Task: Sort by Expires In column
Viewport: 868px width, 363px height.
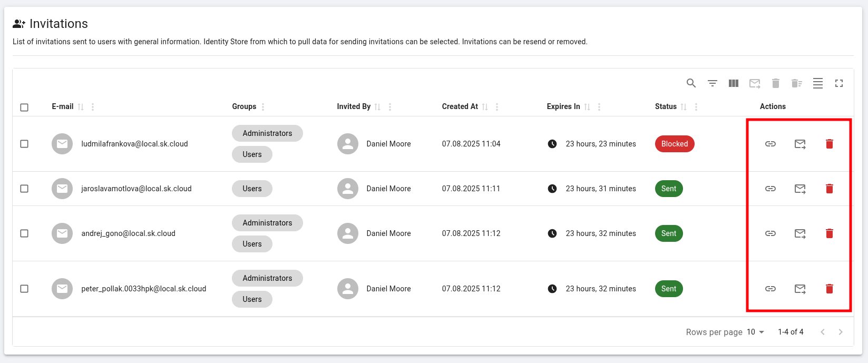Action: 587,107
